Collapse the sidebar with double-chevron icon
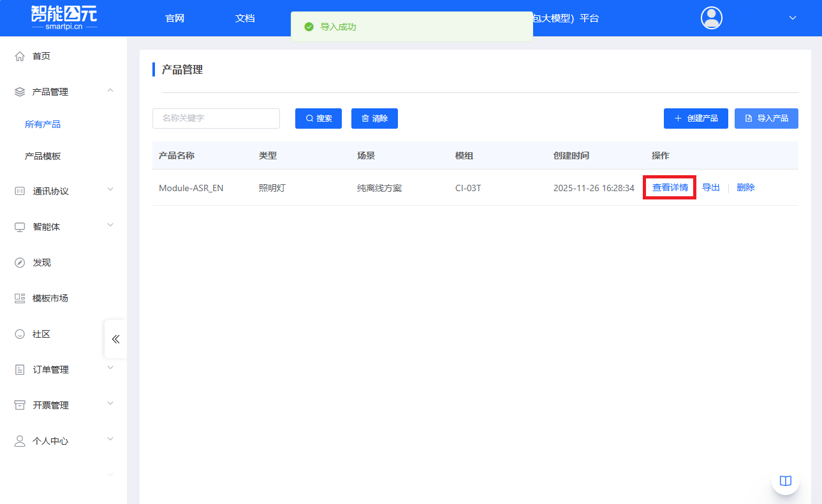Image resolution: width=822 pixels, height=504 pixels. pos(115,339)
